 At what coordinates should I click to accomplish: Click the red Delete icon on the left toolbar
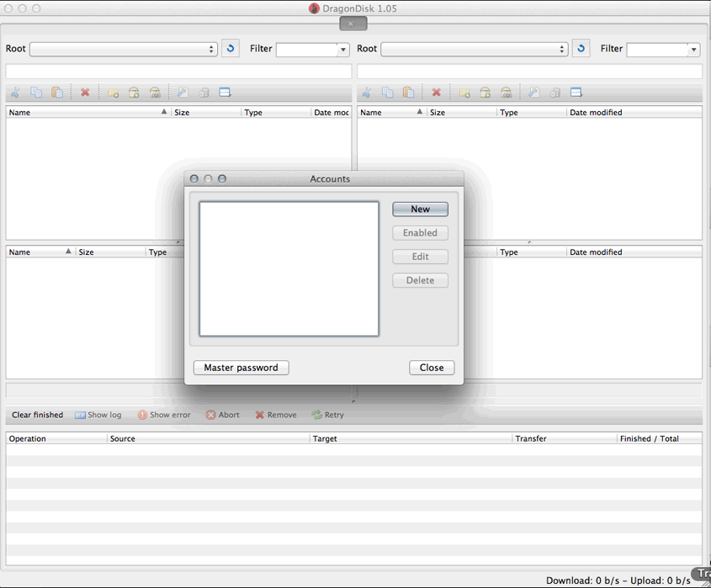[x=85, y=92]
